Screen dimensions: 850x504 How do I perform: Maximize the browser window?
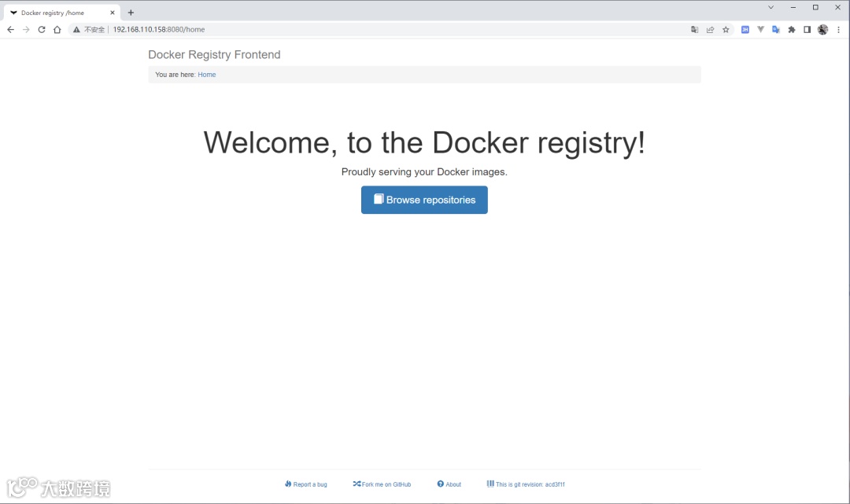(815, 8)
